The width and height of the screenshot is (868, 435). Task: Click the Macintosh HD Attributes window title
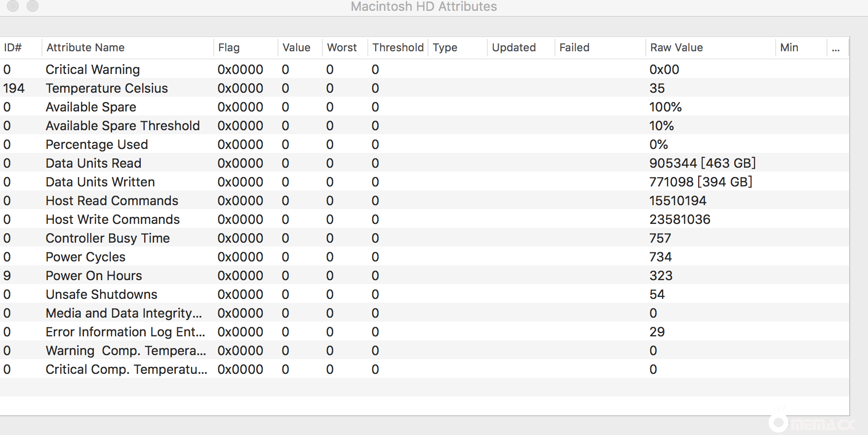424,6
